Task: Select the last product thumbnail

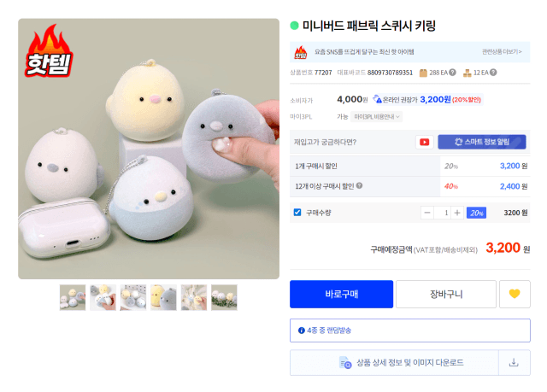Action: click(224, 297)
